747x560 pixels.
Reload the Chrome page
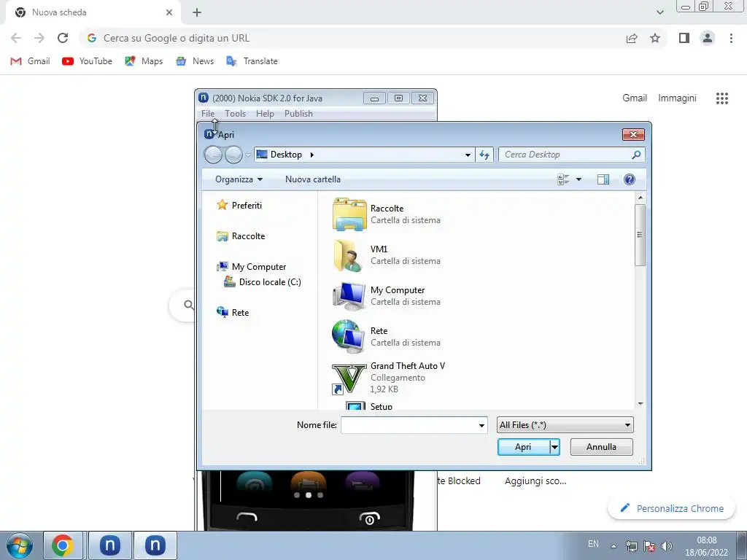click(x=63, y=38)
